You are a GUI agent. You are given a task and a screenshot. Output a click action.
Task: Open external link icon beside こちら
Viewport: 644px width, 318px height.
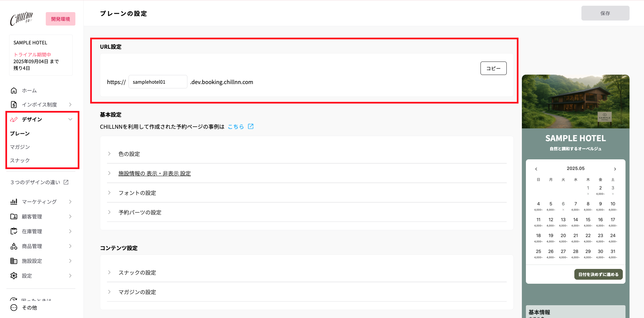click(251, 126)
